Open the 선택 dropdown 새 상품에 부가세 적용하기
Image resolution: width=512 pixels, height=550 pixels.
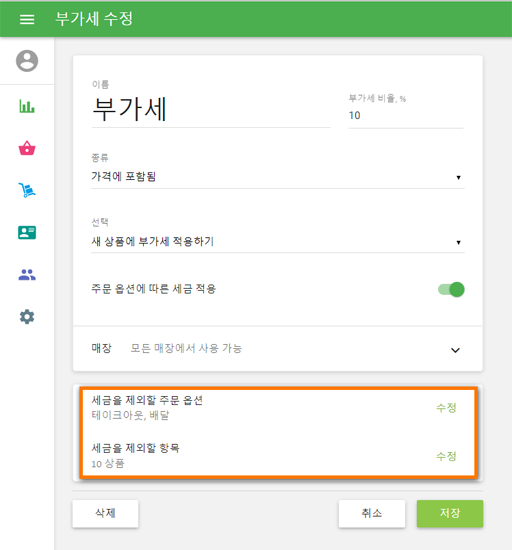[x=278, y=241]
